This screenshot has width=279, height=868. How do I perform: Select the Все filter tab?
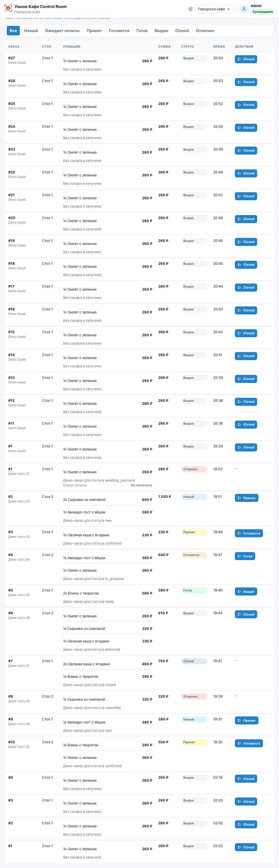[x=13, y=31]
